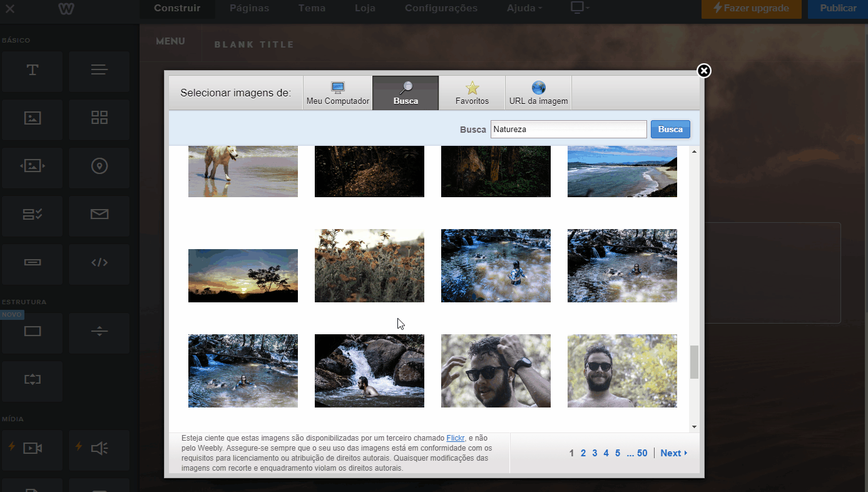Select the Section structure element icon
This screenshot has height=492, width=868.
coord(33,332)
